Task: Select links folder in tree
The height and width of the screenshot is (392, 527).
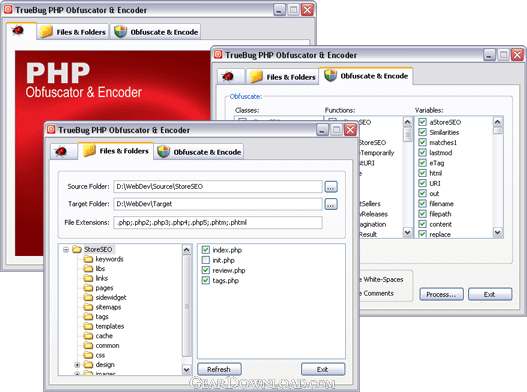Action: [x=102, y=278]
